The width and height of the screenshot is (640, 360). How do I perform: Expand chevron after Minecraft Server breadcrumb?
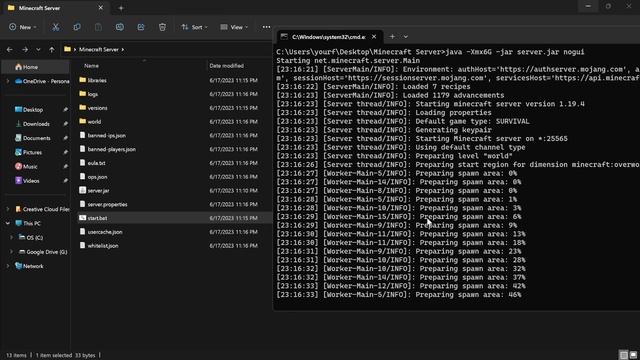point(122,49)
